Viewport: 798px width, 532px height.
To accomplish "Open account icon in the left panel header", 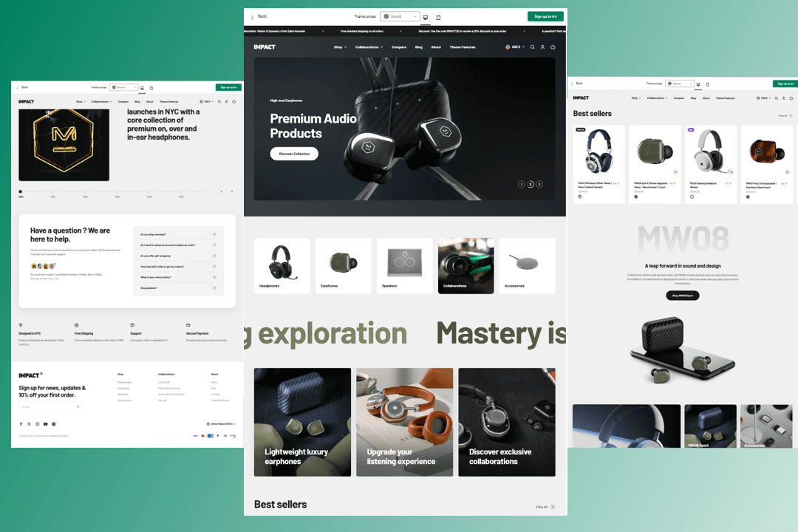I will pyautogui.click(x=227, y=101).
